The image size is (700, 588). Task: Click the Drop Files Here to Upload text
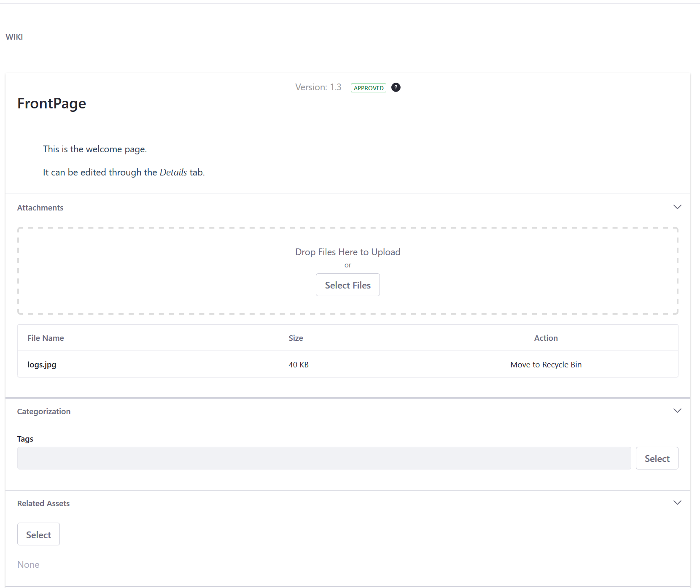tap(347, 252)
